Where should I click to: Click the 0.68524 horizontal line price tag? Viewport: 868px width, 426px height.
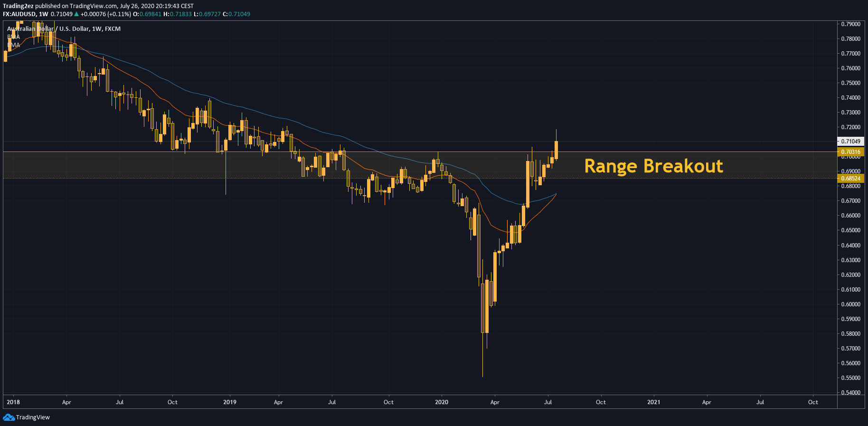click(850, 179)
